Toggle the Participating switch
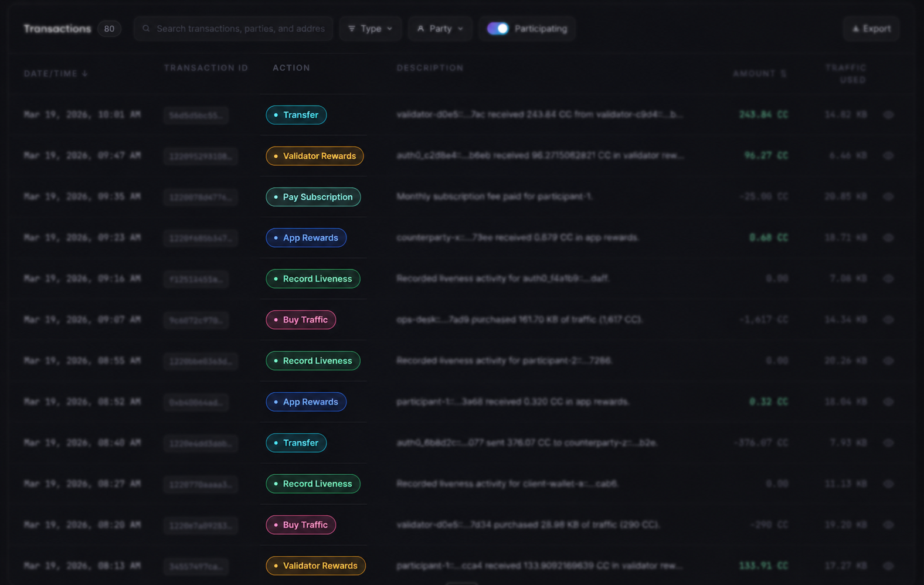Image resolution: width=924 pixels, height=585 pixels. tap(498, 29)
